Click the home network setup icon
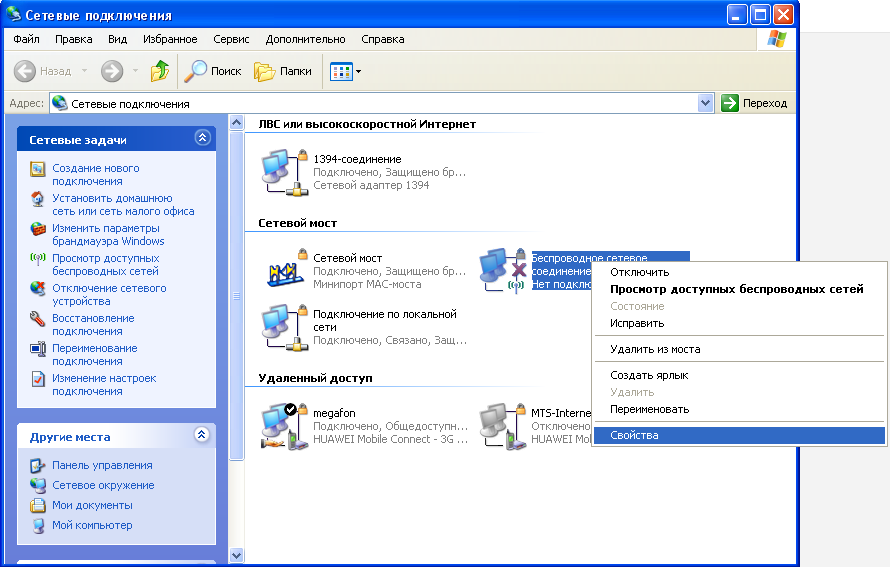890x567 pixels. (x=37, y=199)
